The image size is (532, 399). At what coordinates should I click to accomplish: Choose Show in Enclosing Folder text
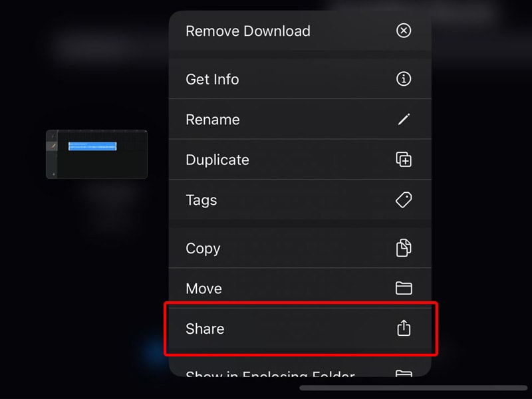[x=271, y=374]
